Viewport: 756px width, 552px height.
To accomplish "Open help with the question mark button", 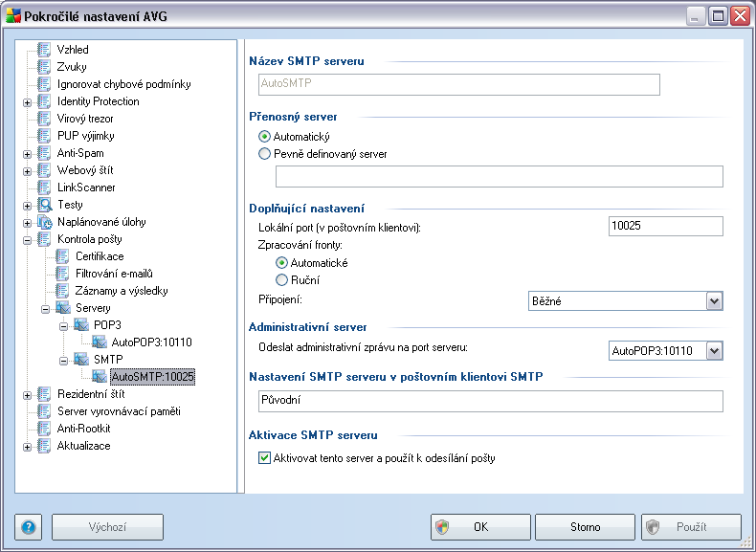I will 29,527.
